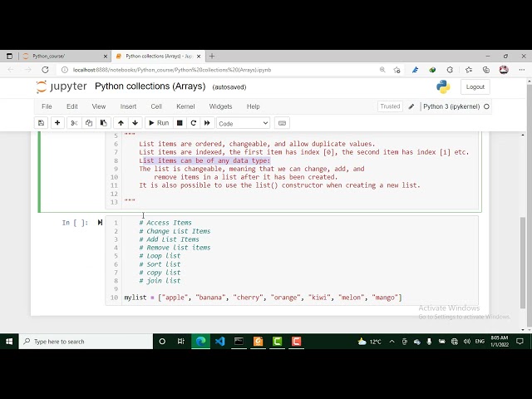Click the kernel idle circle indicator
Image resolution: width=532 pixels, height=399 pixels.
tap(486, 106)
